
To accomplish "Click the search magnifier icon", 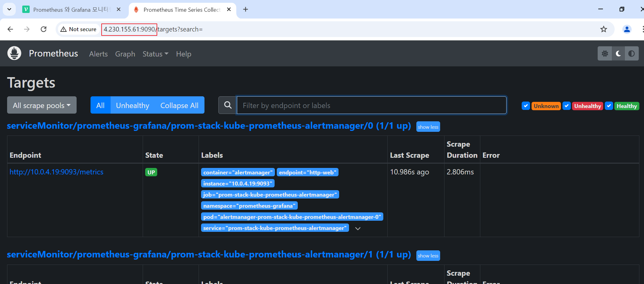I will click(x=228, y=105).
